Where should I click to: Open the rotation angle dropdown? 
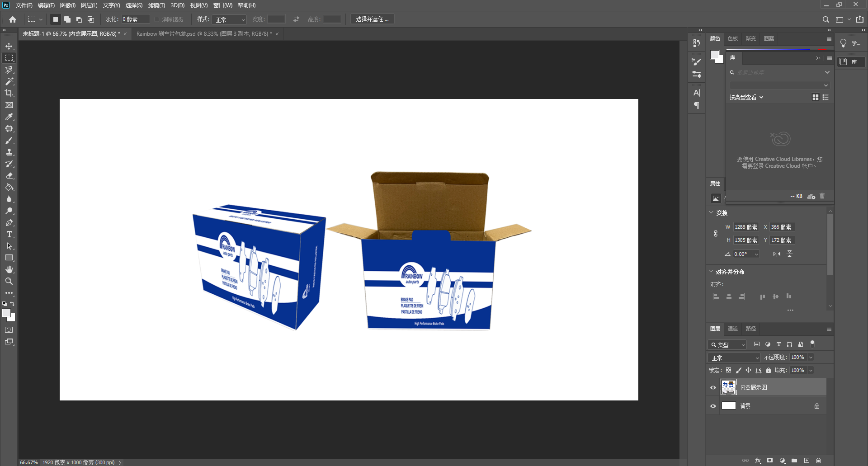pos(756,254)
